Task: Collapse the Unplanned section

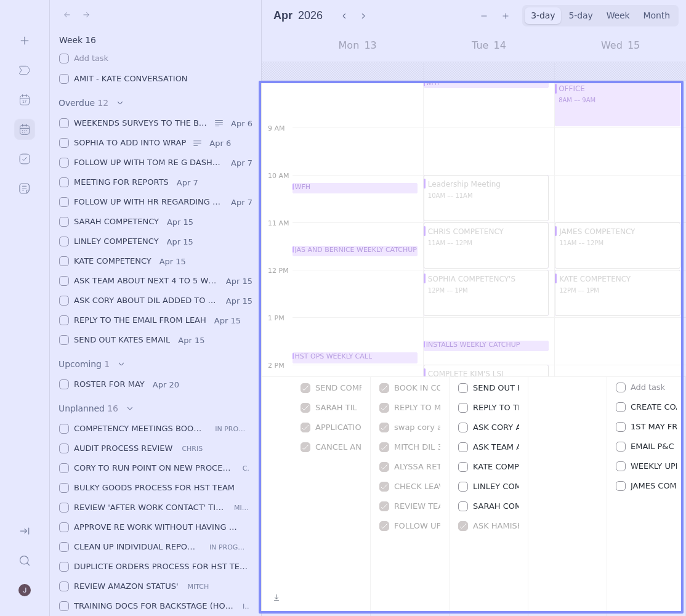Action: (130, 408)
